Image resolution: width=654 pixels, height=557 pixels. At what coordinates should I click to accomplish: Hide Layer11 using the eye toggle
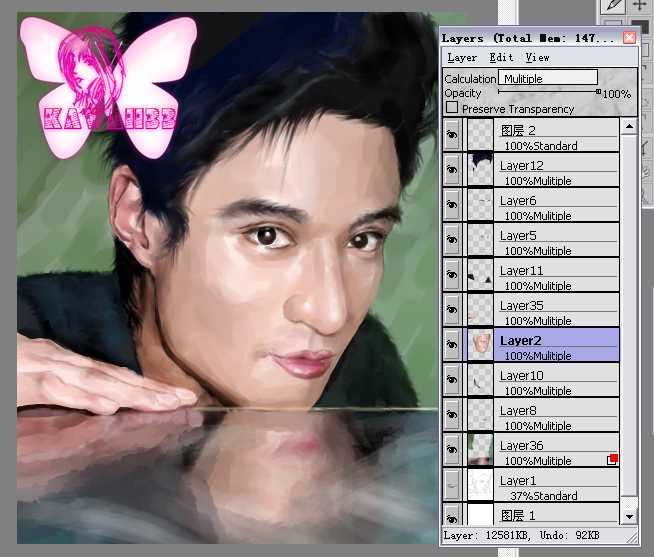pos(452,275)
